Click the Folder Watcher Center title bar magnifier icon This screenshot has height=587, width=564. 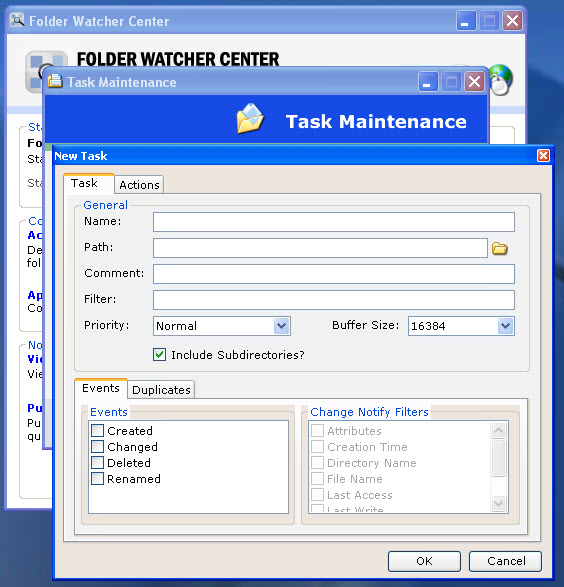coord(17,20)
